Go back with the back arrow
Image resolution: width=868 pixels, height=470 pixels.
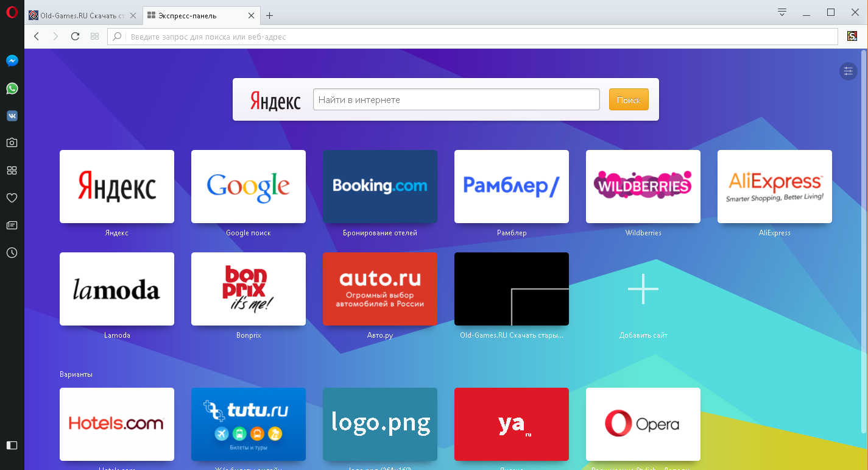coord(37,37)
